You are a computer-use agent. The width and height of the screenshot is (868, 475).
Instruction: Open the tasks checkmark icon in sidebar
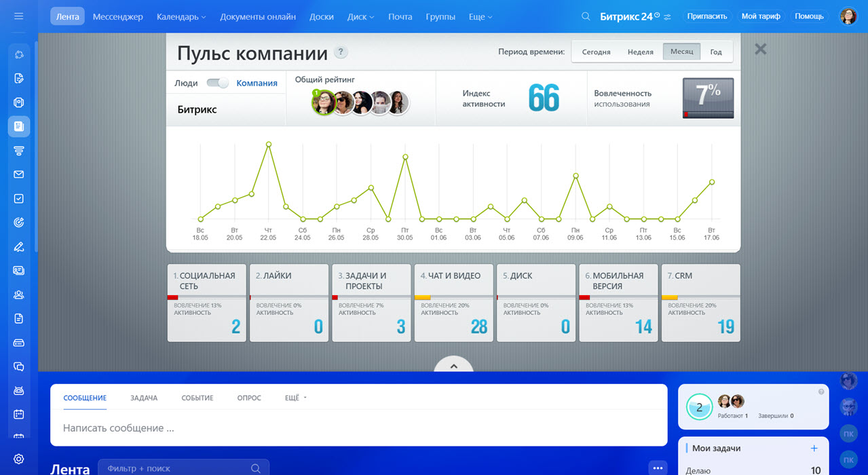click(x=19, y=199)
